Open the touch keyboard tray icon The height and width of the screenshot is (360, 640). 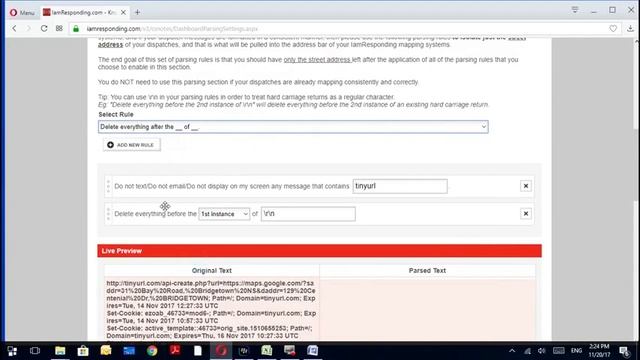pyautogui.click(x=559, y=351)
